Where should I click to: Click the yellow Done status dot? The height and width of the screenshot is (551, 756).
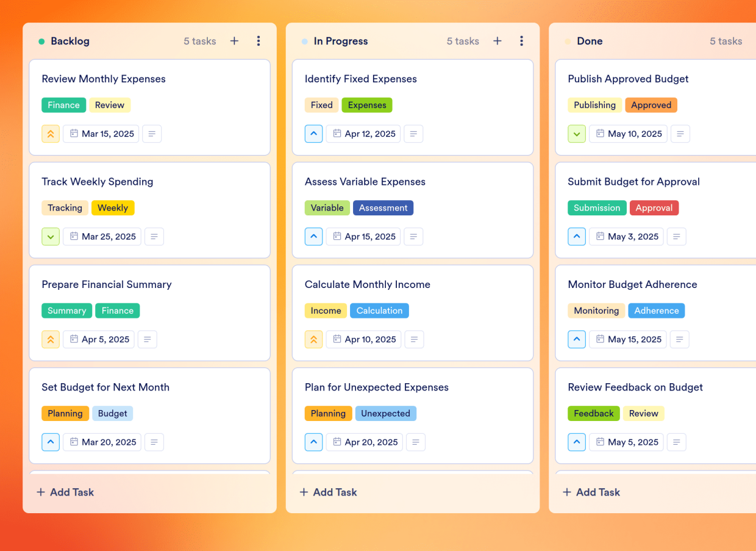coord(568,41)
